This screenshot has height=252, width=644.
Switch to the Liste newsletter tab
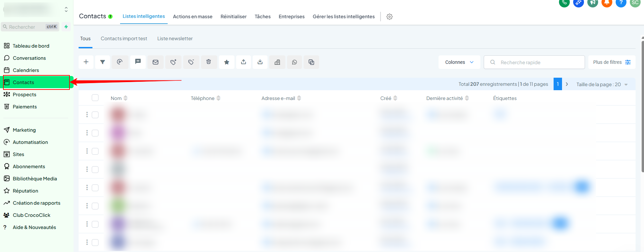175,39
